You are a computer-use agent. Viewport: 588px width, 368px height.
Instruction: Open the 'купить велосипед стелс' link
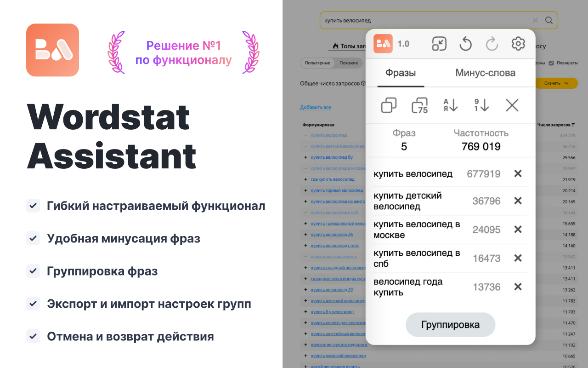(335, 245)
